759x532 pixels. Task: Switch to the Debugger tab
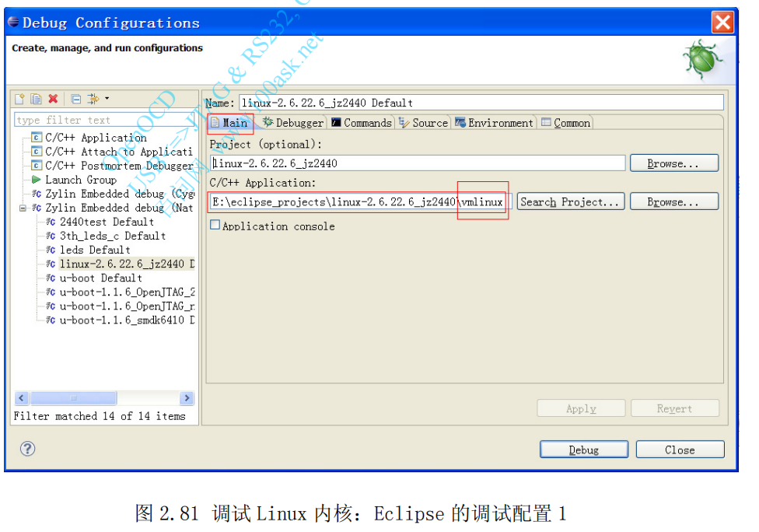point(293,122)
